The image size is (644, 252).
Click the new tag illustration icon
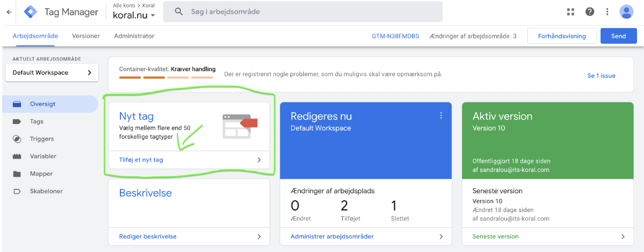click(239, 126)
